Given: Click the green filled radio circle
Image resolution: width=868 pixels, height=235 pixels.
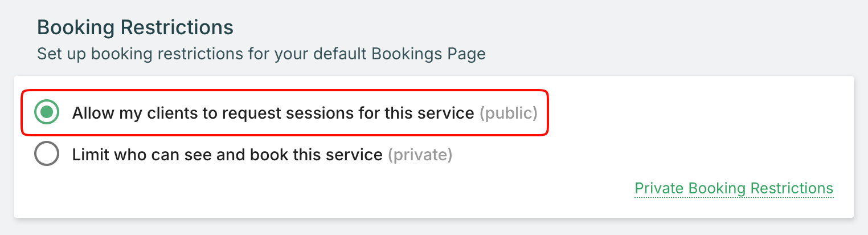Looking at the screenshot, I should tap(47, 113).
